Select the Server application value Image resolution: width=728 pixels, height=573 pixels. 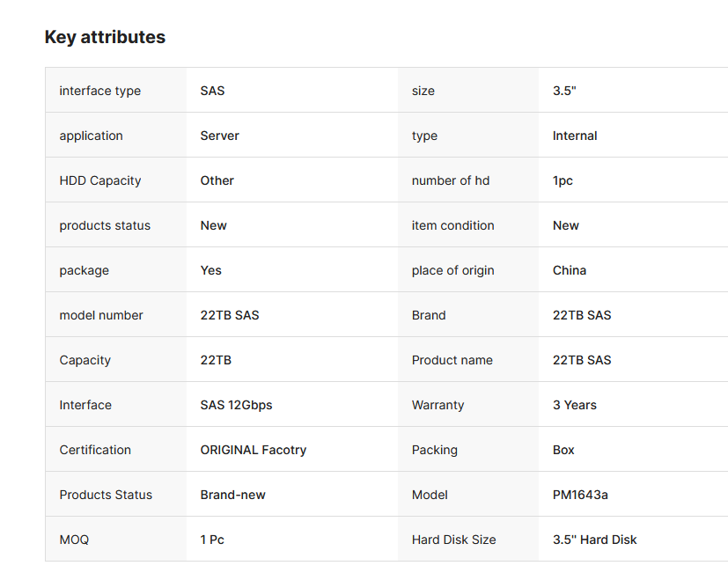[219, 136]
